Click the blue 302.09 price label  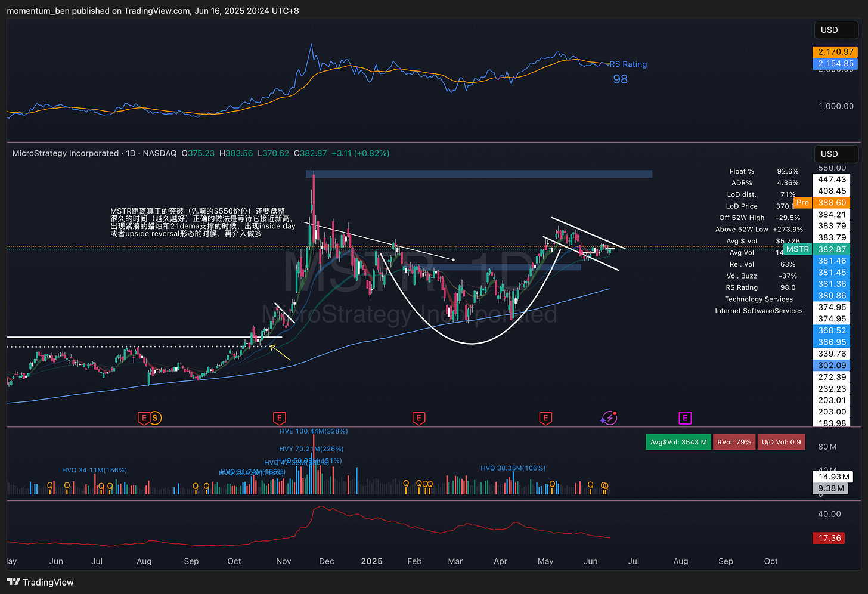coord(832,365)
